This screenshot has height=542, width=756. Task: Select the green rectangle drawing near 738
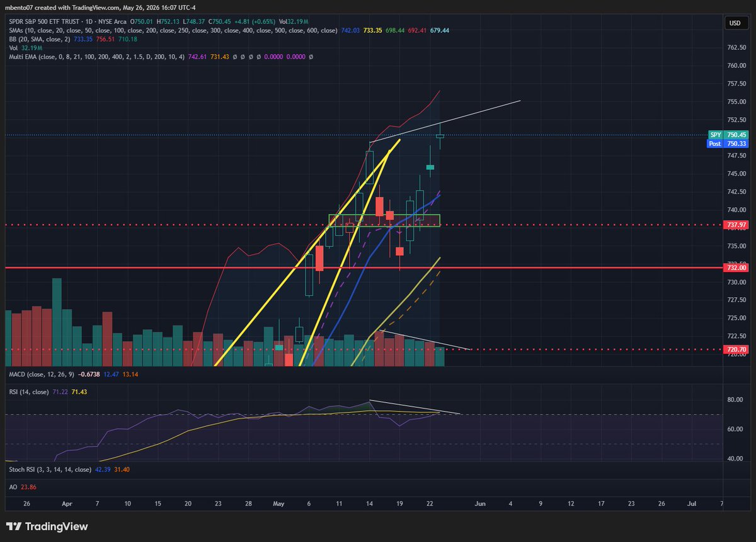(384, 220)
